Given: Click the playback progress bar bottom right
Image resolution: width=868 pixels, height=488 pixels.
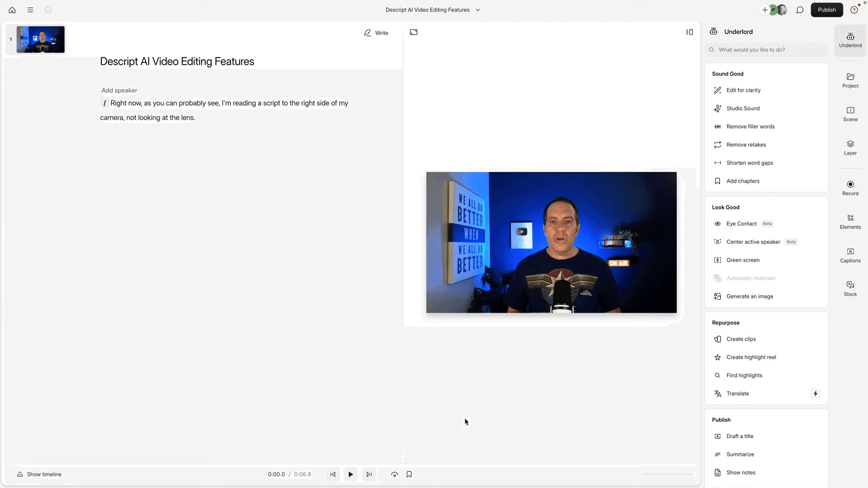Looking at the screenshot, I should tap(667, 474).
